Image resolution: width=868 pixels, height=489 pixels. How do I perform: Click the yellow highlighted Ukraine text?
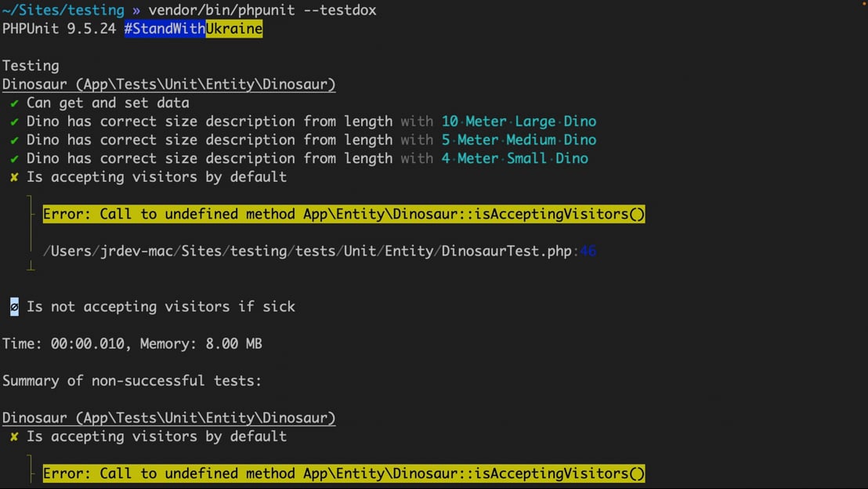click(x=233, y=29)
